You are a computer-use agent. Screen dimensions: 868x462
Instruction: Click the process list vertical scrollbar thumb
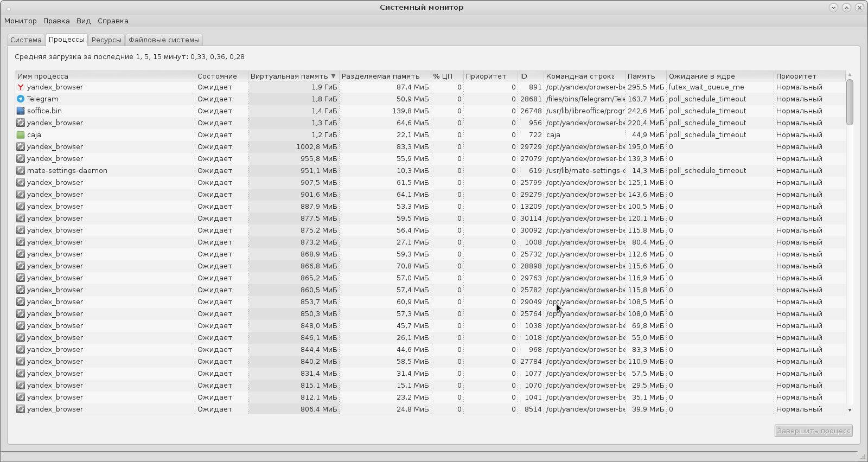[x=850, y=102]
